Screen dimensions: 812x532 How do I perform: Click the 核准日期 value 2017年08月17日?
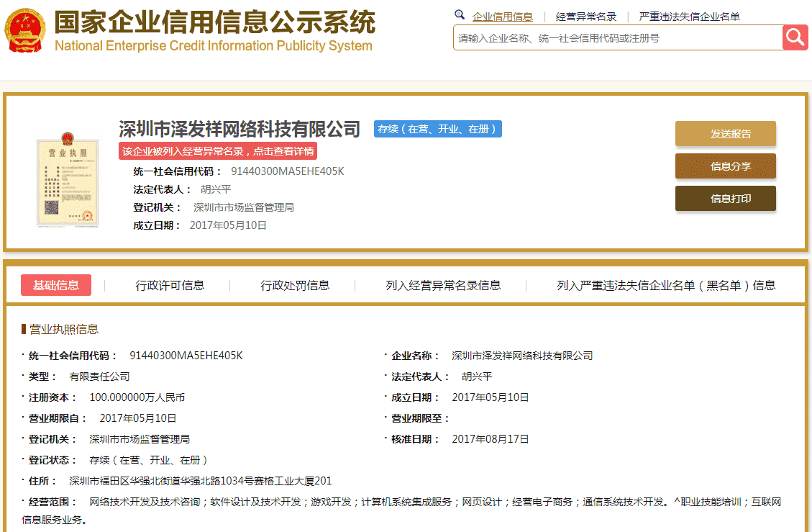coord(491,439)
